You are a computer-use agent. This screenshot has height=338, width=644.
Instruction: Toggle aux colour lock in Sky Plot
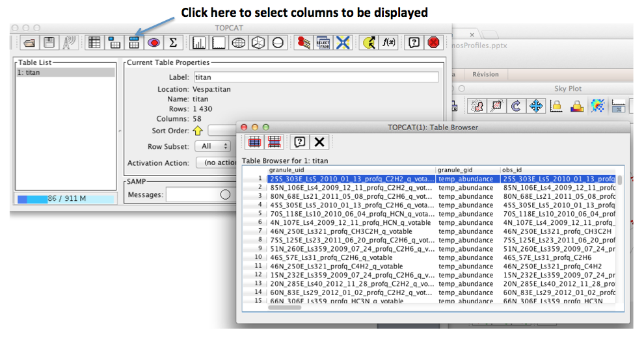tap(577, 106)
